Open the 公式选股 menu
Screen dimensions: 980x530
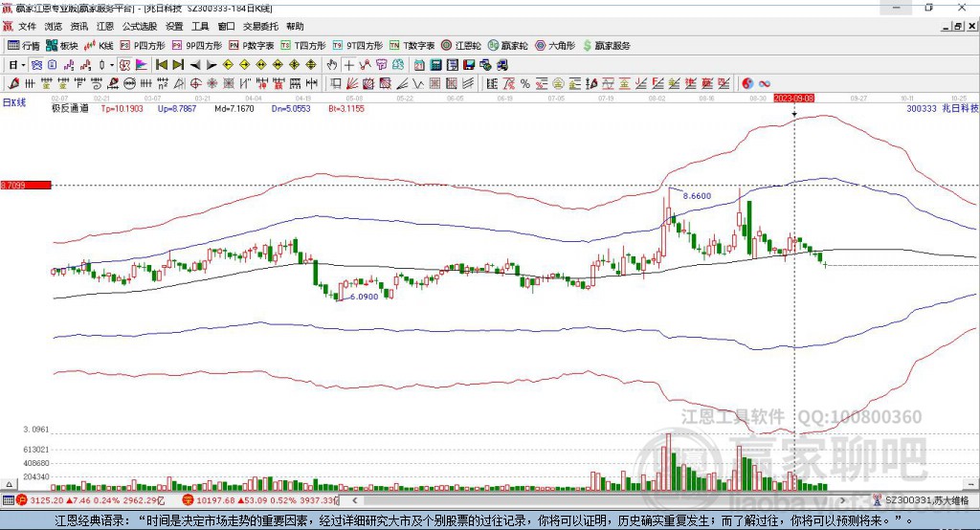[x=140, y=26]
